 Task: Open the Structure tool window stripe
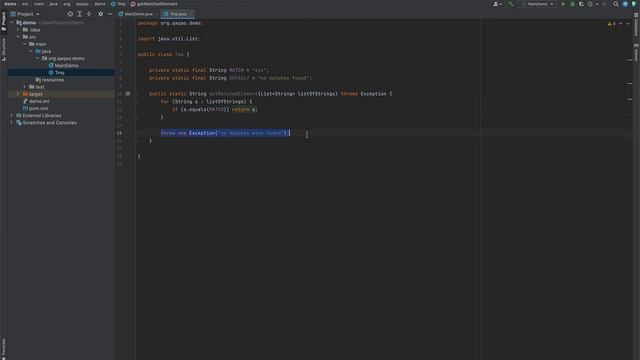pos(4,50)
